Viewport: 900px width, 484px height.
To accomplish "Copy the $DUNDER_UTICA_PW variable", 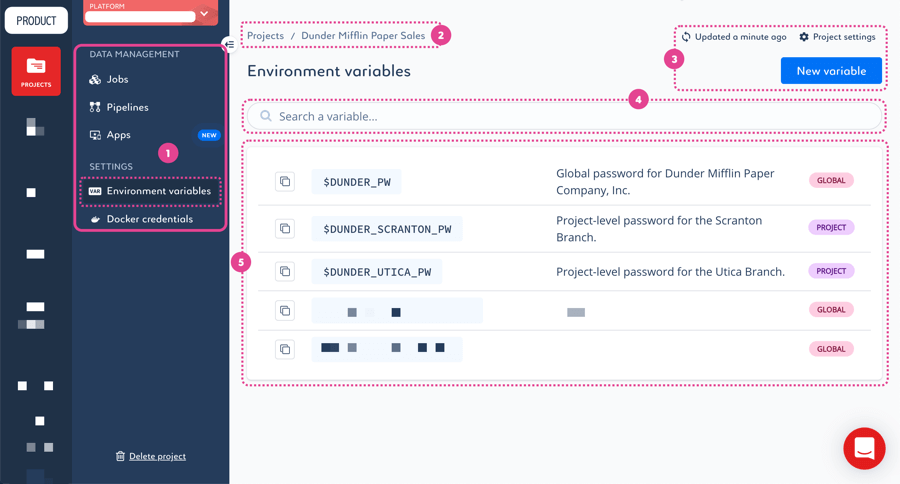I will click(x=285, y=271).
